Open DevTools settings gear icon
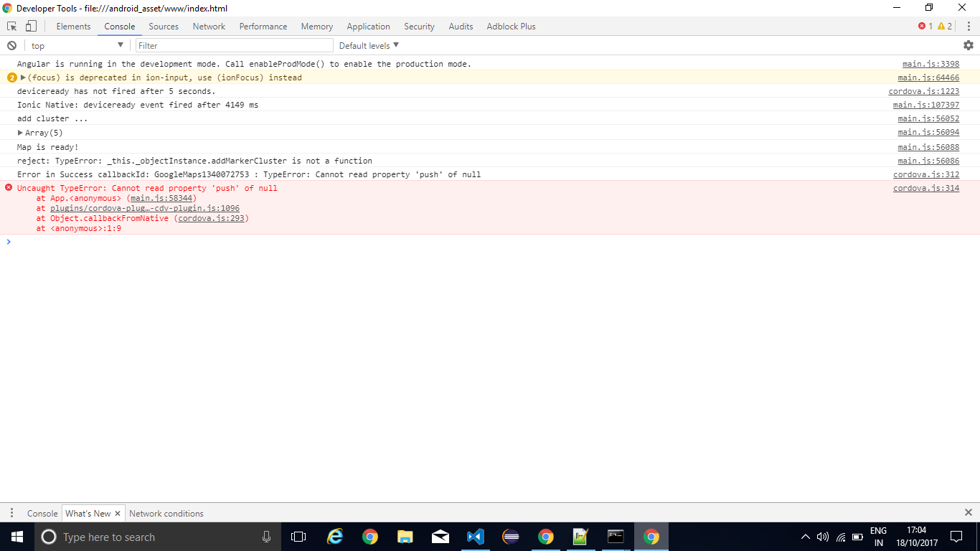 [969, 45]
